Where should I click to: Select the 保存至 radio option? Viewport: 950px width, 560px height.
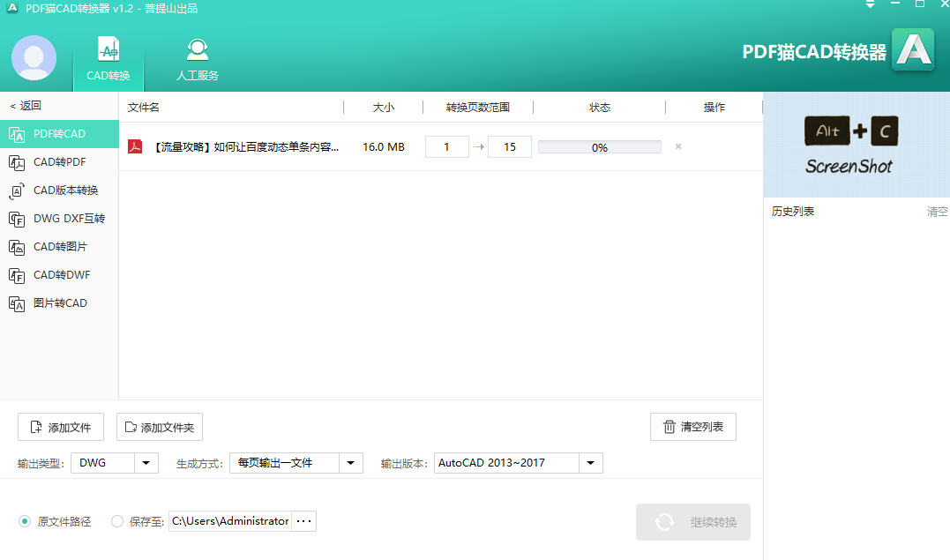click(117, 521)
